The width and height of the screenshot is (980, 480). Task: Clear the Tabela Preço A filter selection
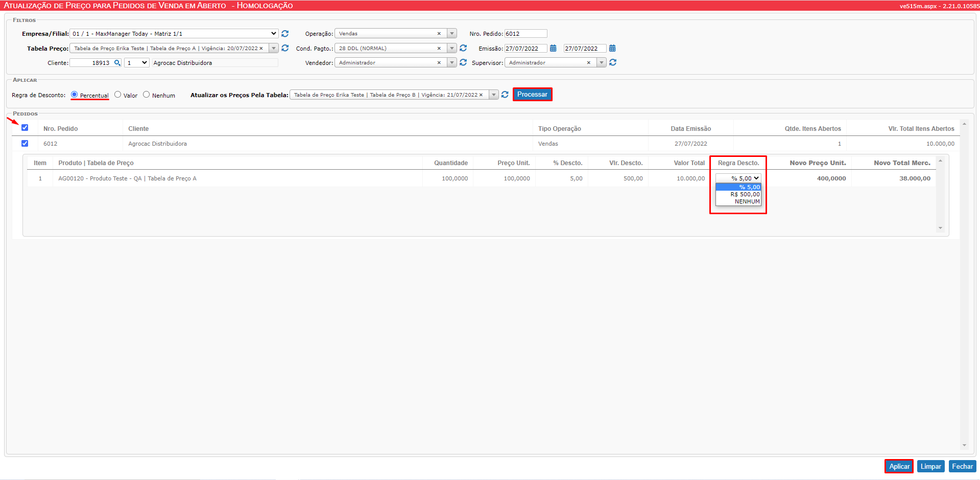click(261, 49)
